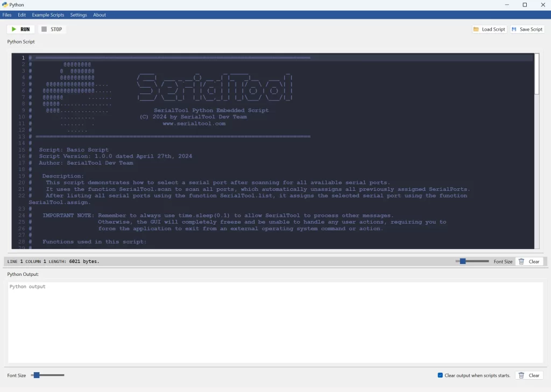Viewport: 551px width, 392px height.
Task: Open the About menu
Action: coord(100,15)
